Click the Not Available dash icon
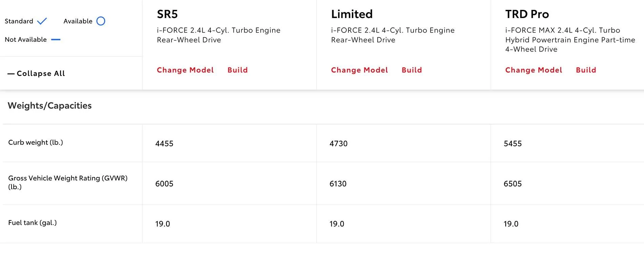The height and width of the screenshot is (257, 644). [56, 40]
